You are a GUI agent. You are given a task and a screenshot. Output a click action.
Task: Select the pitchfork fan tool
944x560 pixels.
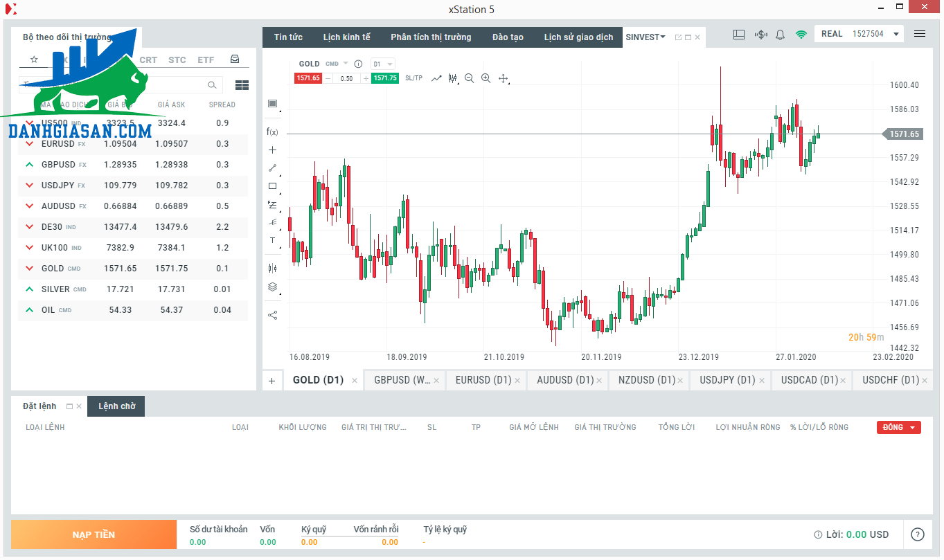(x=272, y=222)
